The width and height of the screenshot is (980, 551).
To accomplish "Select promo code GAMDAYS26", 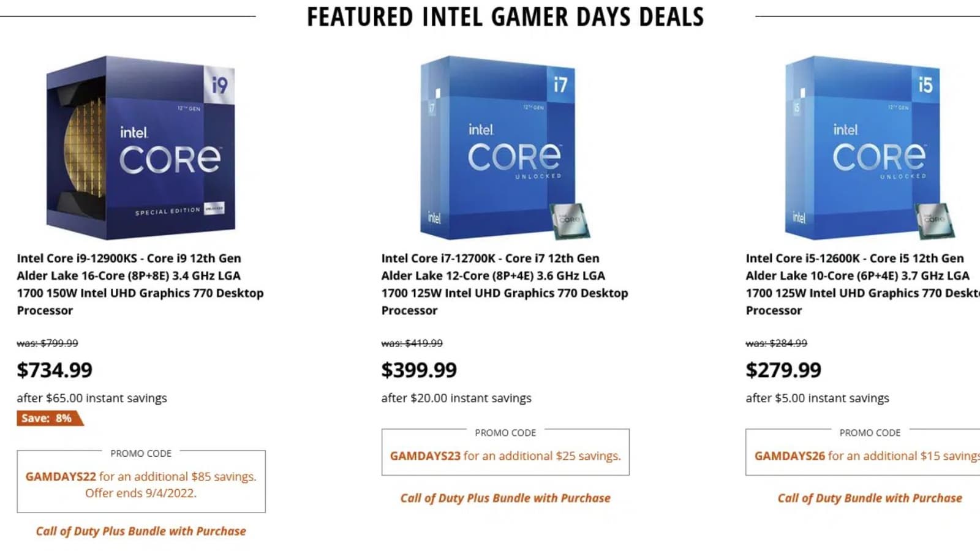I will [x=790, y=456].
